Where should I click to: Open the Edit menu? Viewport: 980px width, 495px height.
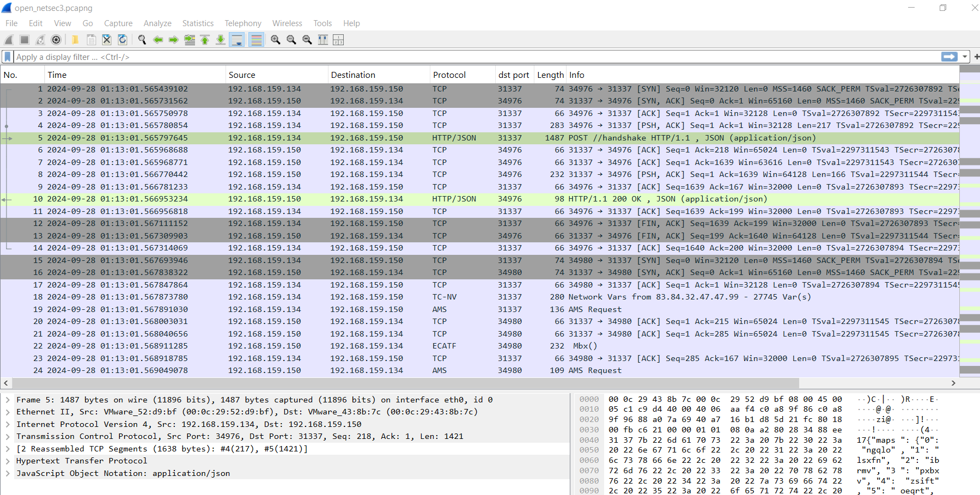point(35,23)
